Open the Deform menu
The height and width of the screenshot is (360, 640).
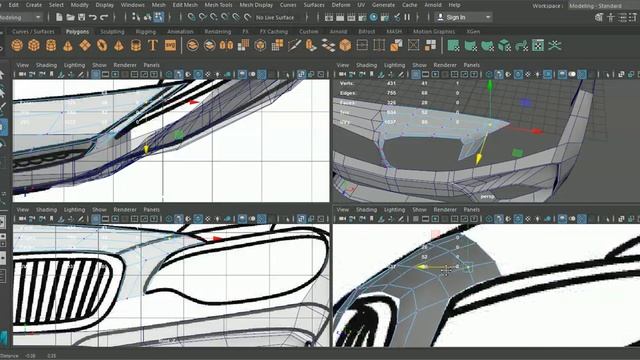(341, 5)
